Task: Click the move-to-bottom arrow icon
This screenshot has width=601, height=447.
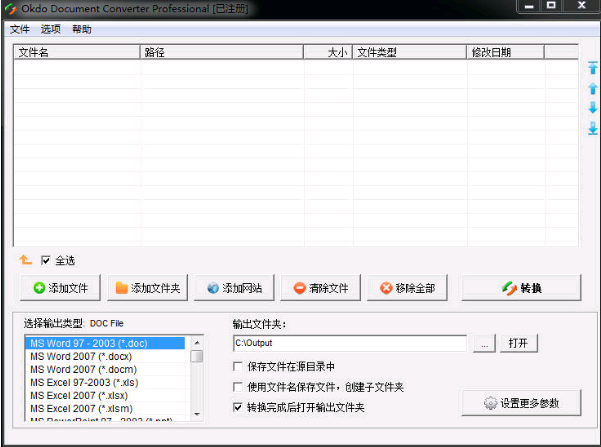Action: pos(593,128)
